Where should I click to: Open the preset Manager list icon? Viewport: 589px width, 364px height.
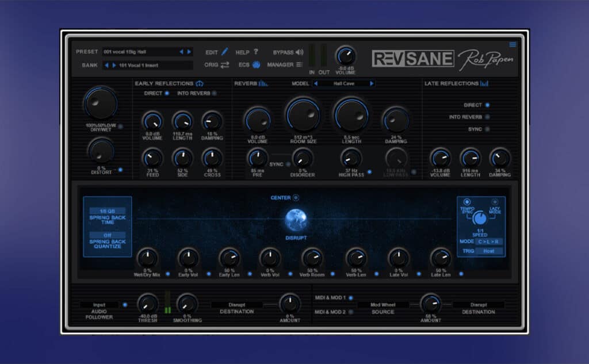[x=299, y=64]
